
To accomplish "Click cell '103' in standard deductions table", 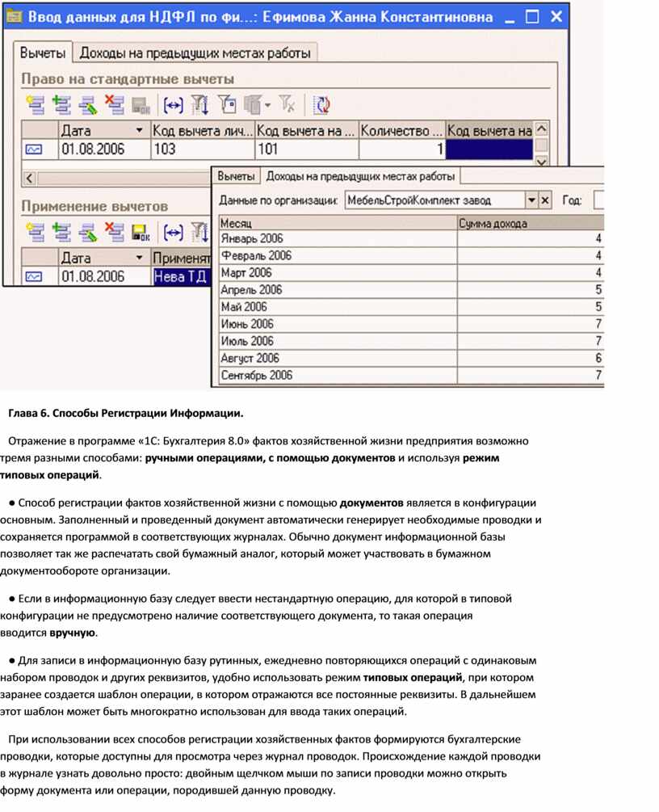I will point(203,149).
